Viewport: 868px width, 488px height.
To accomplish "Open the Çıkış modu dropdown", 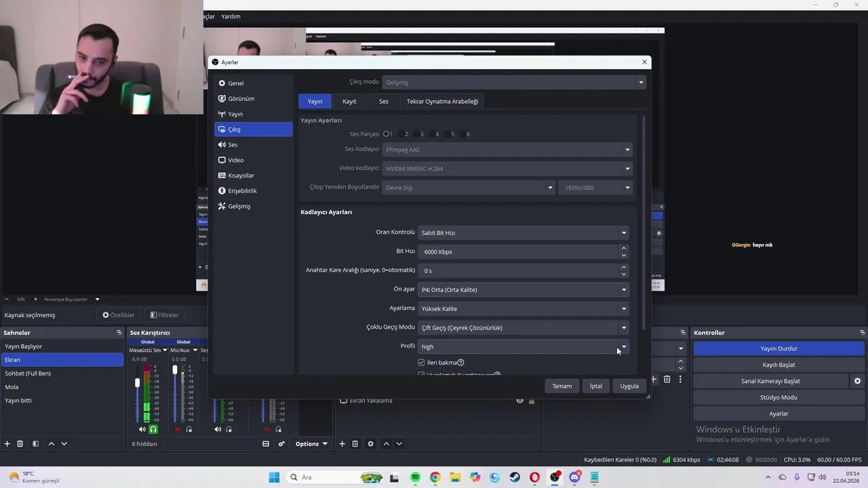I will click(514, 82).
